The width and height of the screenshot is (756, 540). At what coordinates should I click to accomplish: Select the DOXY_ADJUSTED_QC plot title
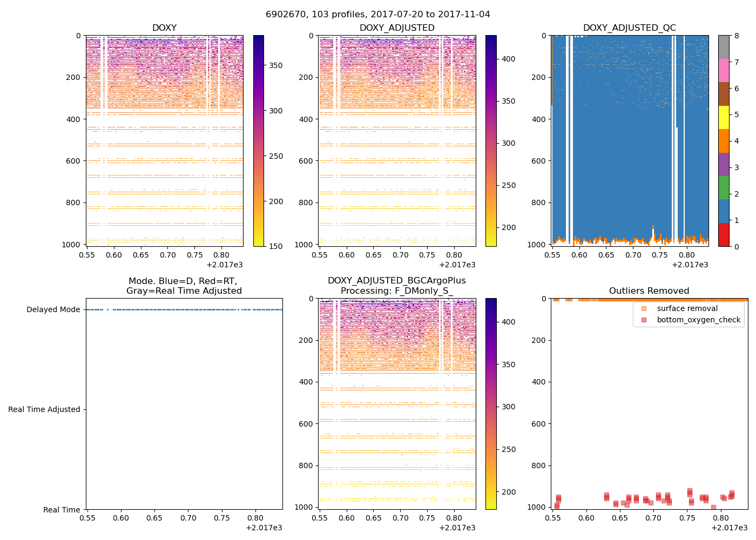[629, 28]
